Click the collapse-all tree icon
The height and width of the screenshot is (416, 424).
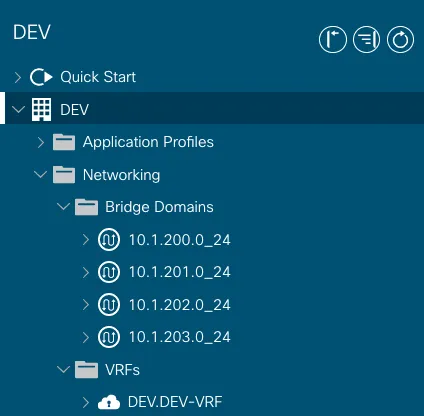click(x=366, y=40)
